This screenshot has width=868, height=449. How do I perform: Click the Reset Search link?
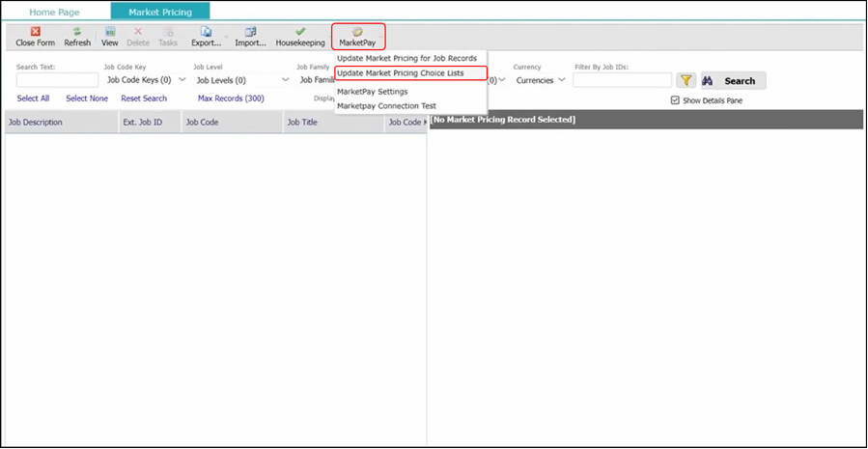pos(144,98)
